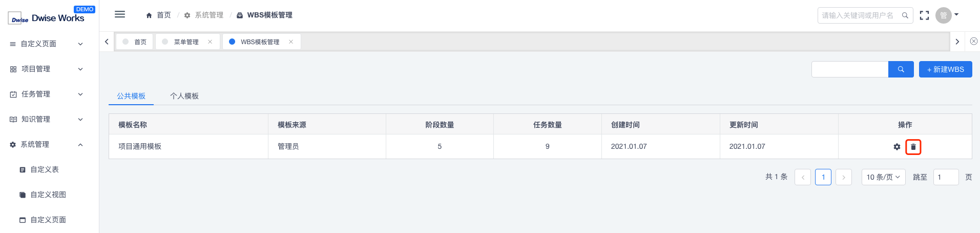Delete the 项目通用模板 template row

click(913, 147)
